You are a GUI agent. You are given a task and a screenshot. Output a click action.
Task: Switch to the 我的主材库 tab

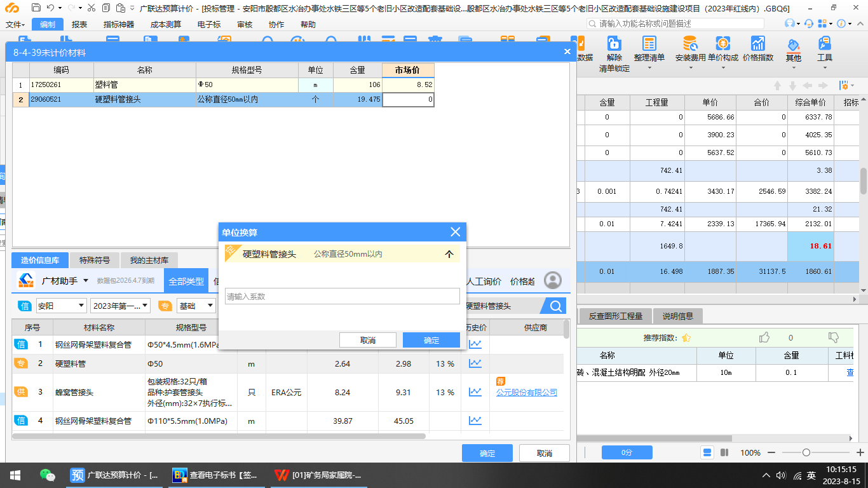pyautogui.click(x=149, y=260)
